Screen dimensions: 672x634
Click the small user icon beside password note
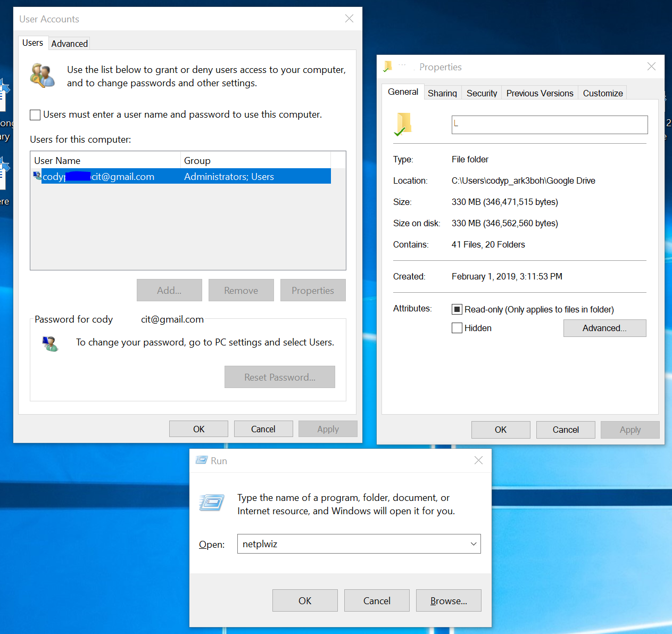tap(50, 344)
